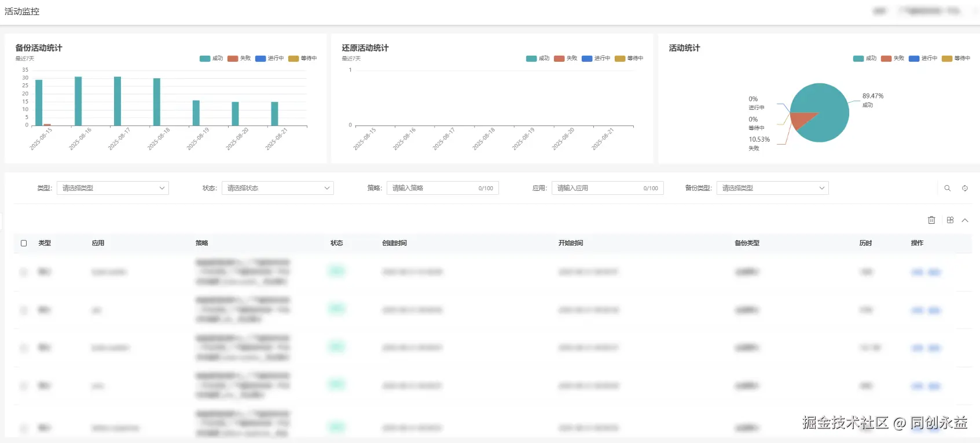Toggle 成功 legend in 还原活动统计 chart

538,58
